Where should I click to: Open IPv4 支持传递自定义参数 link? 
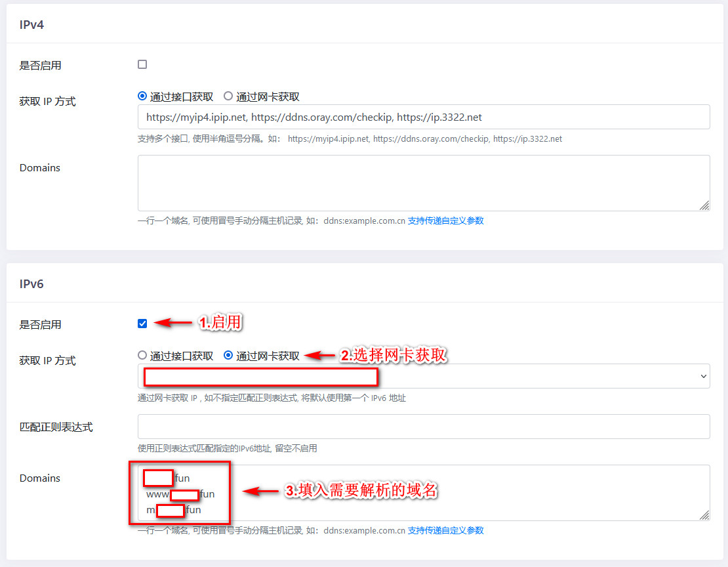pos(445,220)
